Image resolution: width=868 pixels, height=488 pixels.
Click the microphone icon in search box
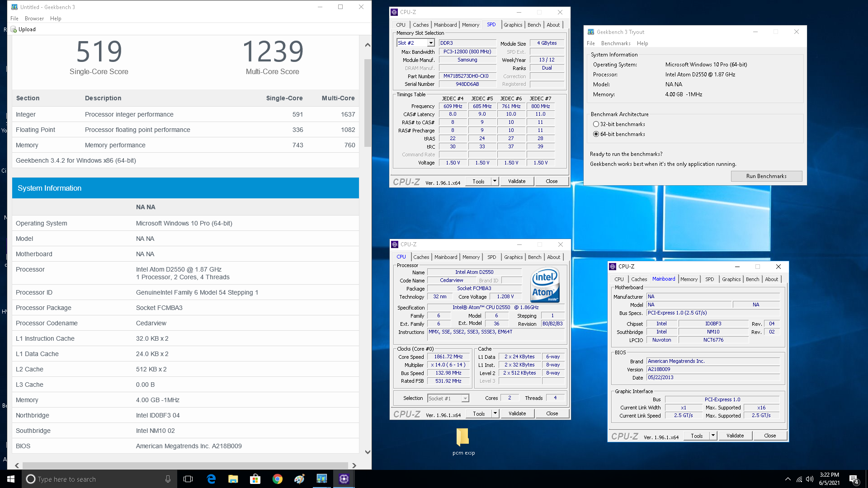168,479
